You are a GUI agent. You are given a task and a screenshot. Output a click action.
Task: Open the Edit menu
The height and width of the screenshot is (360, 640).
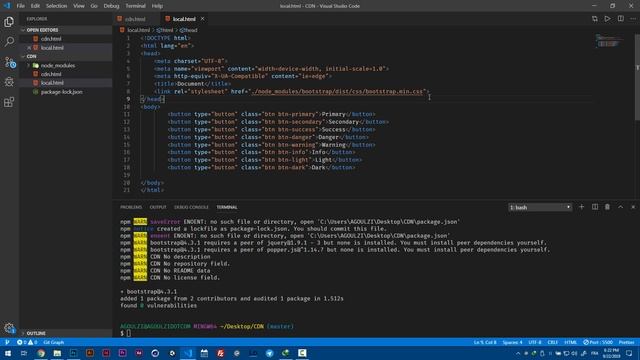[36, 6]
